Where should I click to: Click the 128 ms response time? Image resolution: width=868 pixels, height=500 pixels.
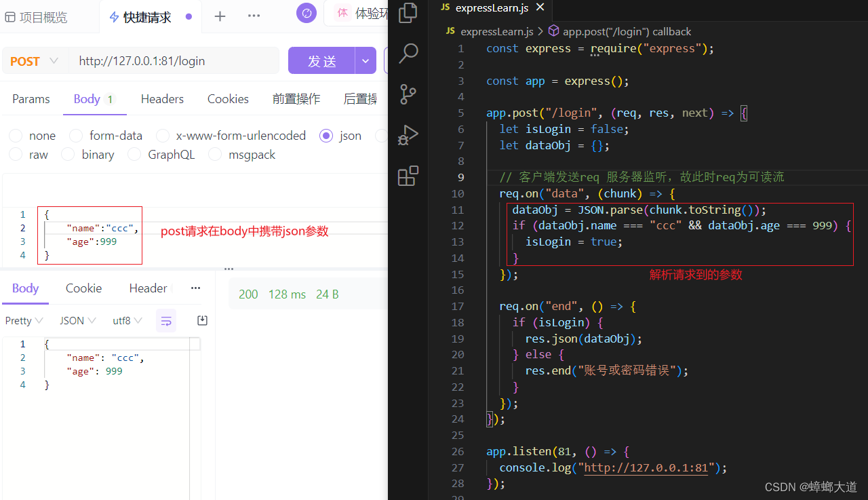(x=287, y=294)
